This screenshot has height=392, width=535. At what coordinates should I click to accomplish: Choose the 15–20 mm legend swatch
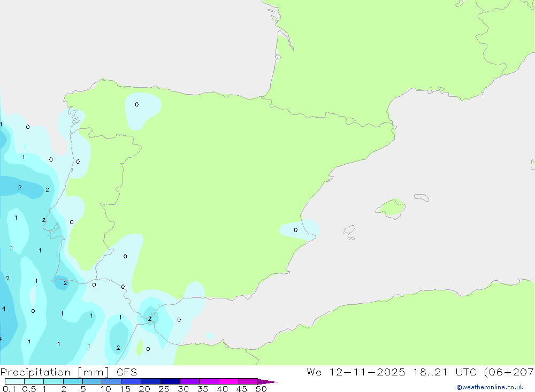pyautogui.click(x=132, y=381)
